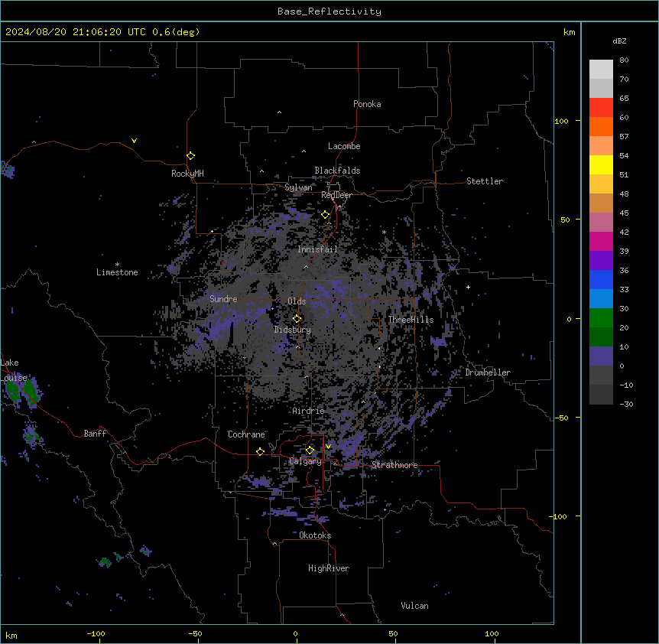The height and width of the screenshot is (644, 659).
Task: Click the Strathmore label
Action: 394,465
